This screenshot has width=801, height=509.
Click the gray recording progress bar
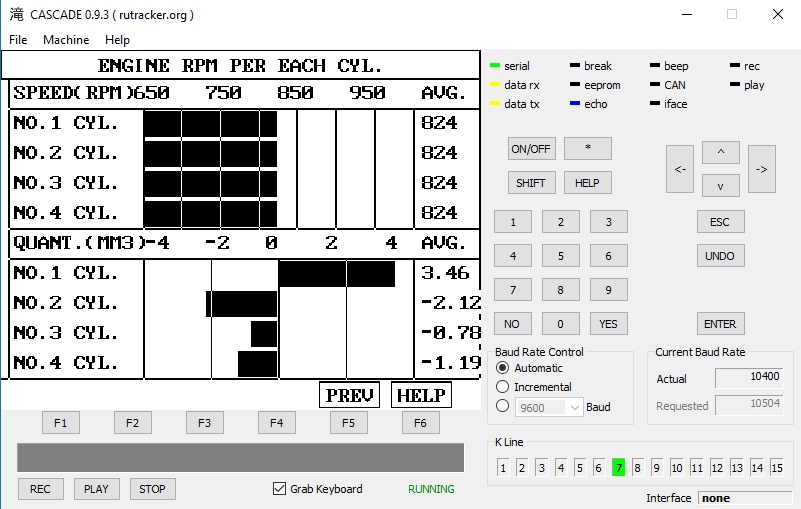coord(240,458)
